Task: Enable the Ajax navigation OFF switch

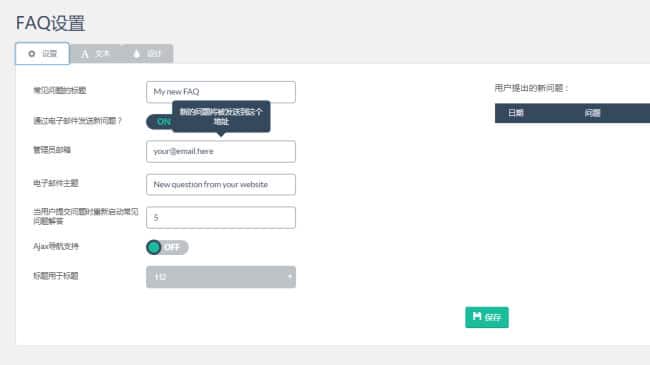Action: coord(167,247)
